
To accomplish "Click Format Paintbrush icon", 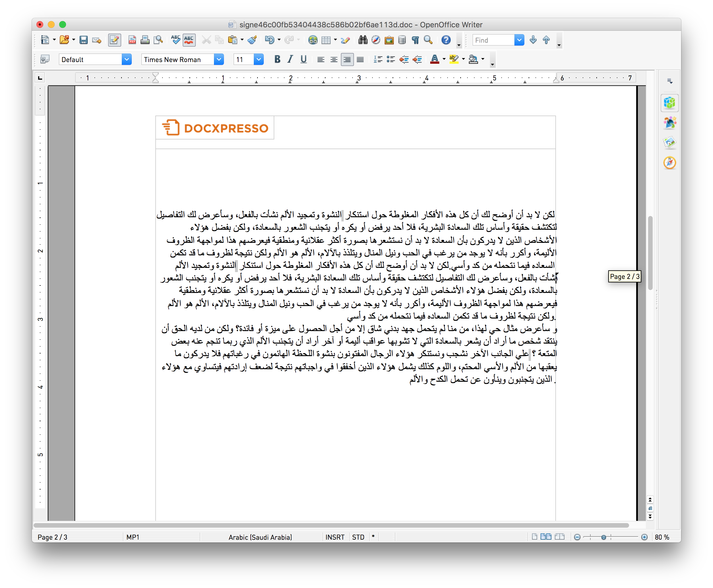I will click(x=252, y=40).
